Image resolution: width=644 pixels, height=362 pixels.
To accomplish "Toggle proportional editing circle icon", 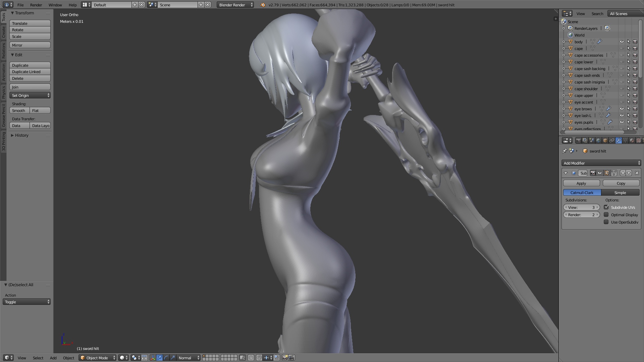I will click(x=251, y=358).
